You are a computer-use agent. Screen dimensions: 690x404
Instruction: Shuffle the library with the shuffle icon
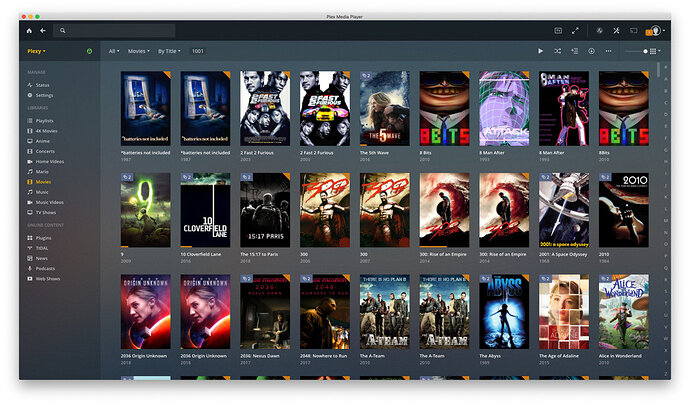click(x=558, y=51)
